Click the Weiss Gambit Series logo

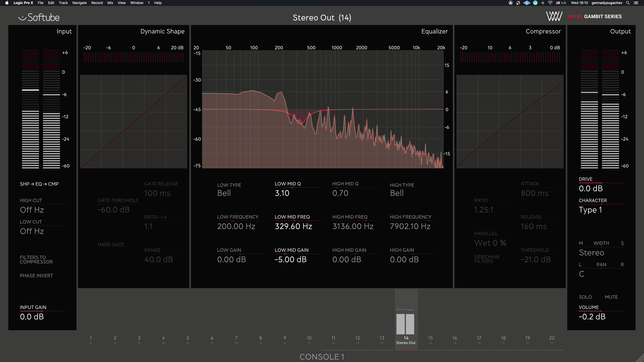click(583, 16)
